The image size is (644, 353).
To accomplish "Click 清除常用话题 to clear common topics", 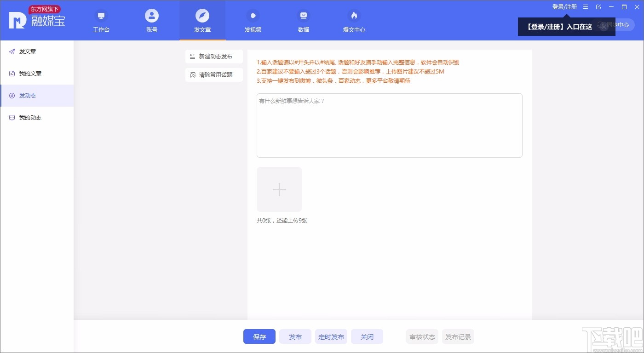I will click(214, 74).
